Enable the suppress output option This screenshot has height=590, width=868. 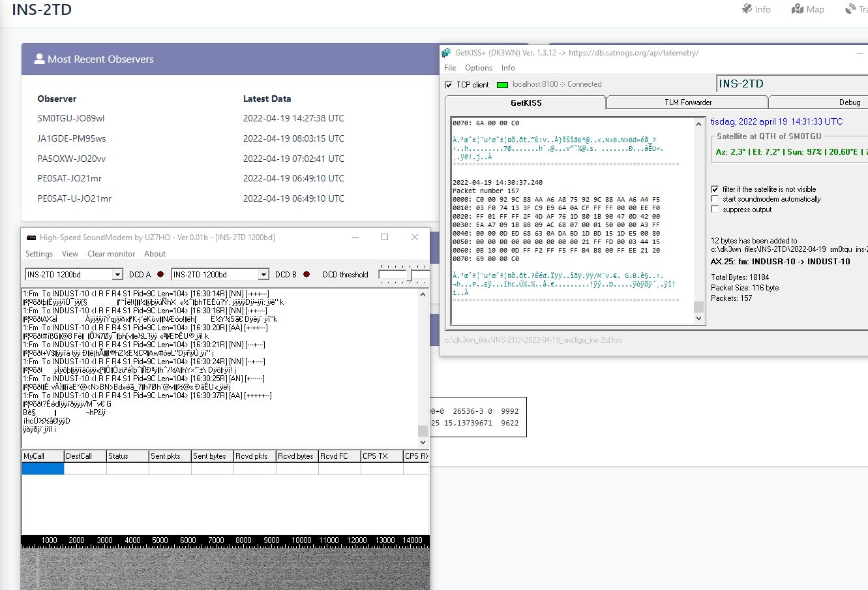coord(714,208)
